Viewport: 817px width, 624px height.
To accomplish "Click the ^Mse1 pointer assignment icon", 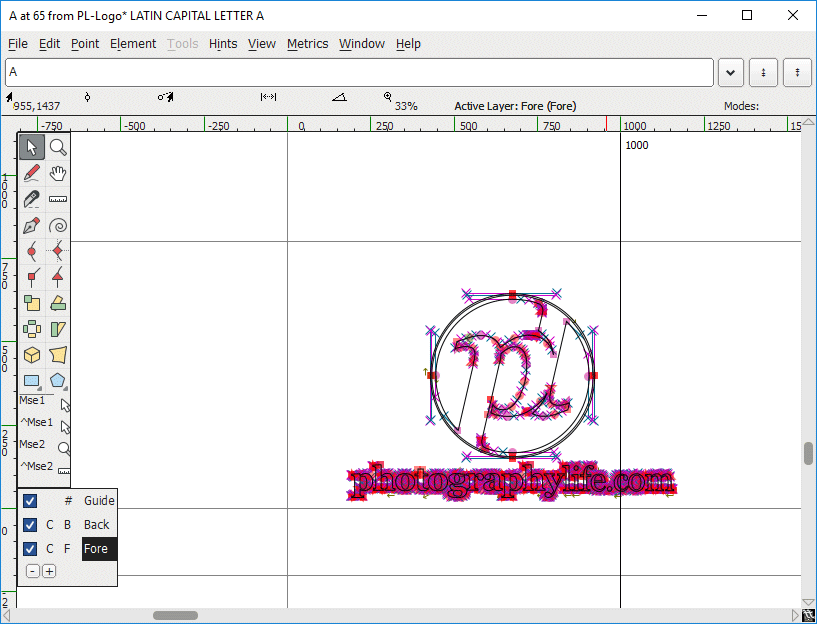I will pos(65,427).
